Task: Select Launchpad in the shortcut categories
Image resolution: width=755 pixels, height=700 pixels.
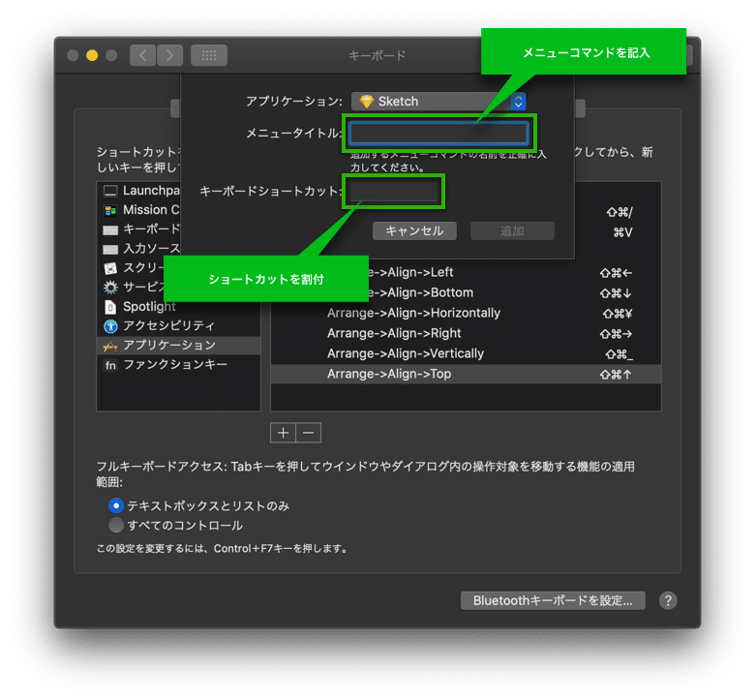Action: [x=140, y=191]
